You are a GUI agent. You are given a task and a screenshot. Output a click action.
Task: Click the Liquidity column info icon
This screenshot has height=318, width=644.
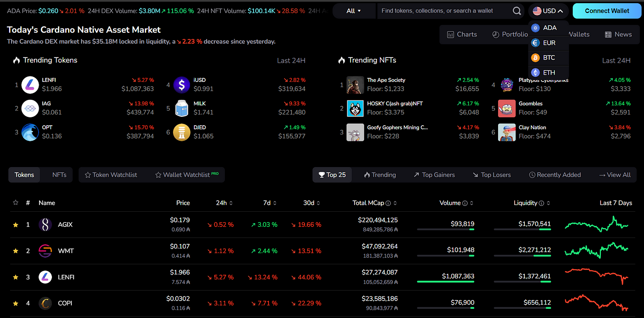[x=541, y=203]
